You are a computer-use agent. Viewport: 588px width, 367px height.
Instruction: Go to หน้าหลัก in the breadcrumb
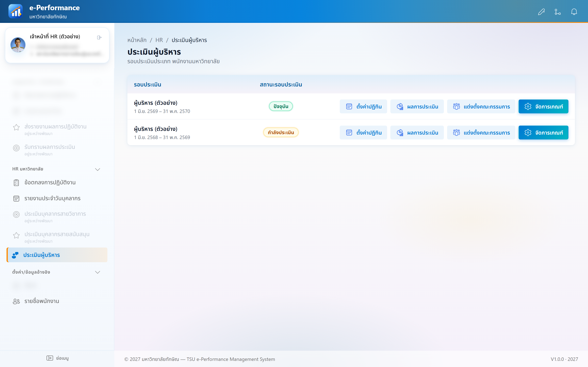pos(137,40)
